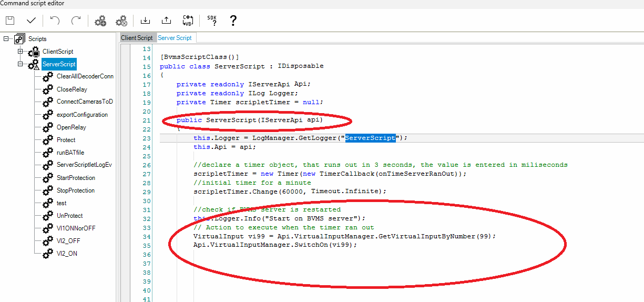This screenshot has width=644, height=302.
Task: Expand the ClientScript tree node
Action: (x=21, y=52)
